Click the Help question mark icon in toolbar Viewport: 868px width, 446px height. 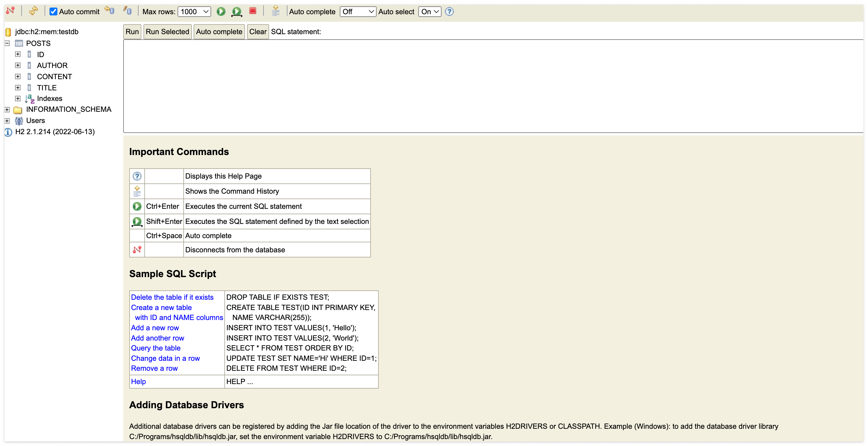[x=449, y=11]
